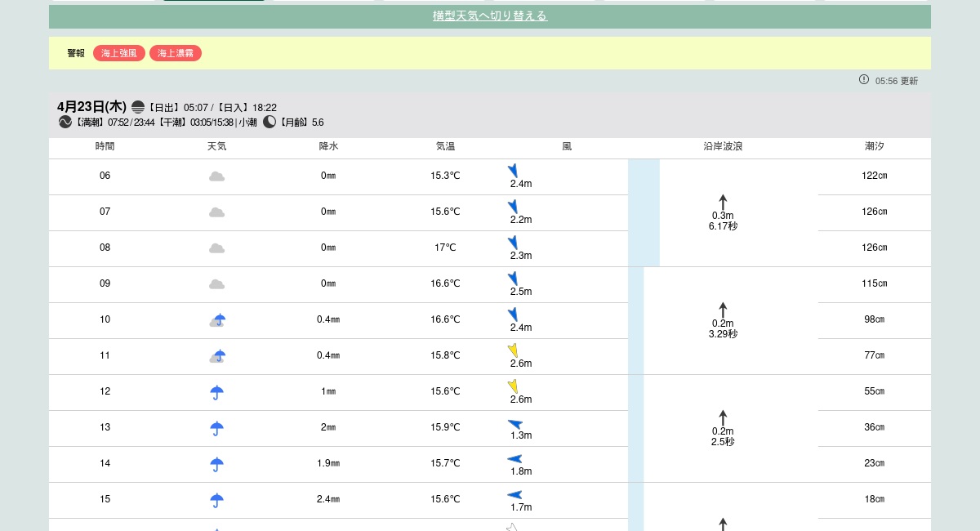Click the yellow wind arrow at 12 o'clock
Image resolution: width=980 pixels, height=531 pixels.
click(x=513, y=386)
